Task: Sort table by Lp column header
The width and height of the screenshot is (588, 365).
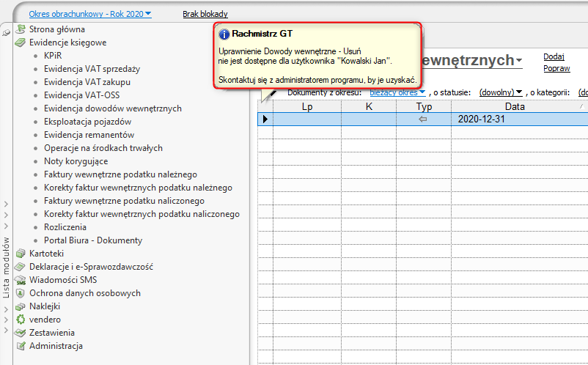Action: [x=307, y=106]
